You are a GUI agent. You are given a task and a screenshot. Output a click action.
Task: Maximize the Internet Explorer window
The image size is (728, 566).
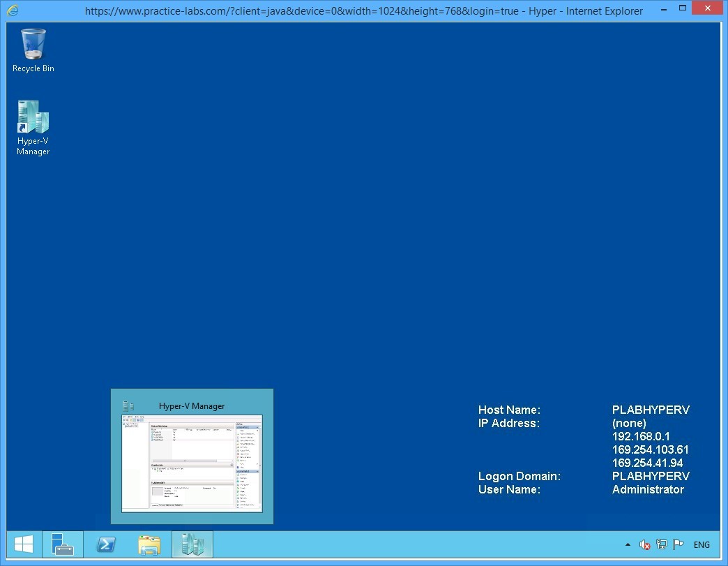(684, 8)
